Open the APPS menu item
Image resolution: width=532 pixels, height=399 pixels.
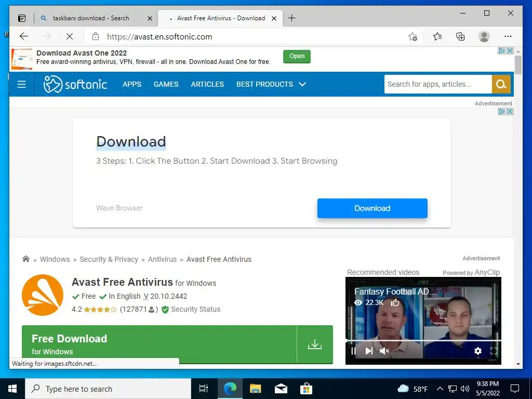(132, 84)
